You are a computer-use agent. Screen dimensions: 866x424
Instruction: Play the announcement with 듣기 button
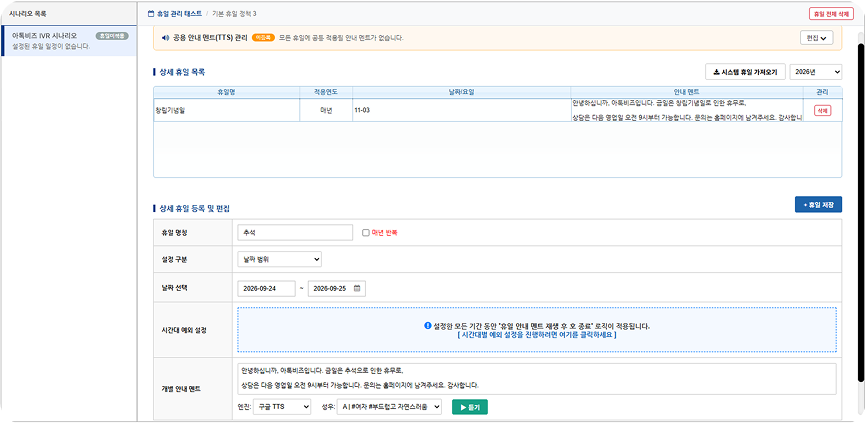469,407
